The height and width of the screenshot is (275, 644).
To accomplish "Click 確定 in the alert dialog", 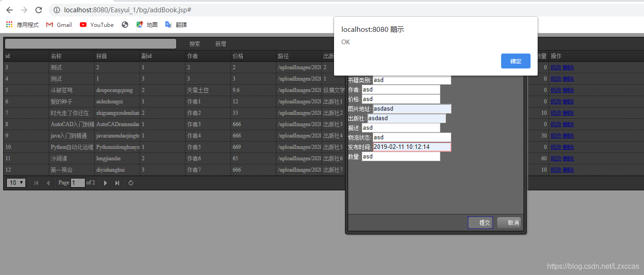I will (x=516, y=61).
